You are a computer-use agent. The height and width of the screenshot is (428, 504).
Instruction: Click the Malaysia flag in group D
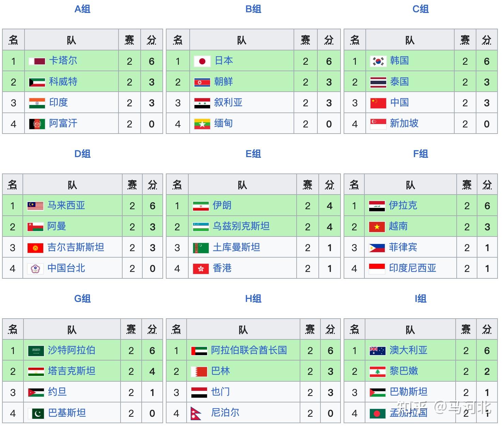coord(35,206)
